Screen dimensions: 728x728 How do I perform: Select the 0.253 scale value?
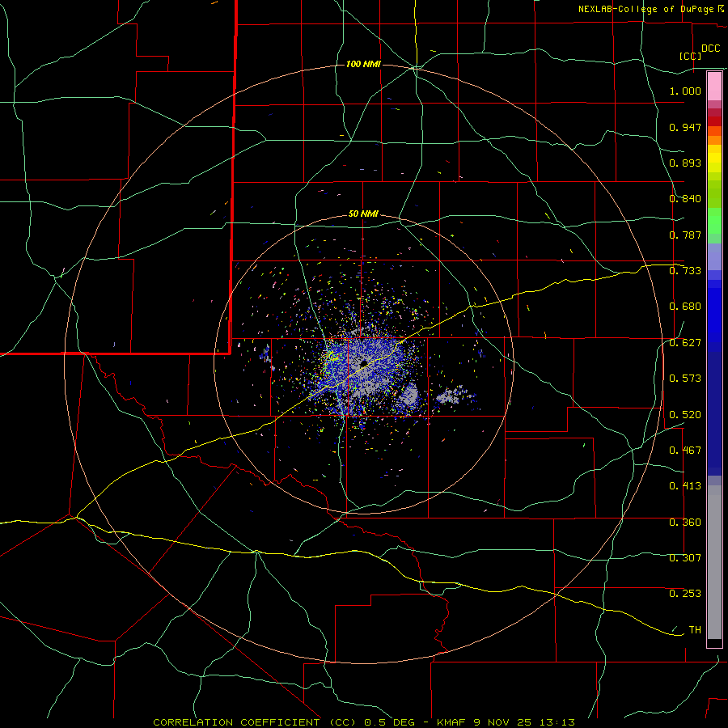click(685, 594)
